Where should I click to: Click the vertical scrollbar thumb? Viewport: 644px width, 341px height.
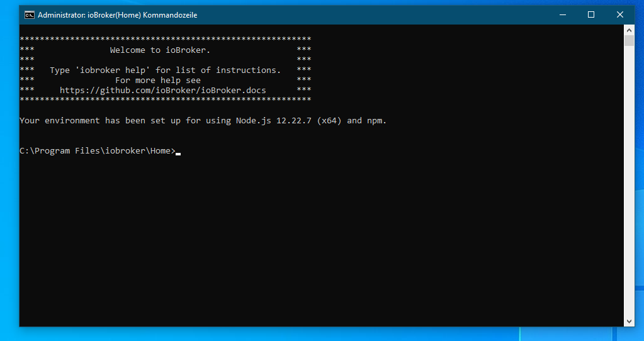(629, 41)
